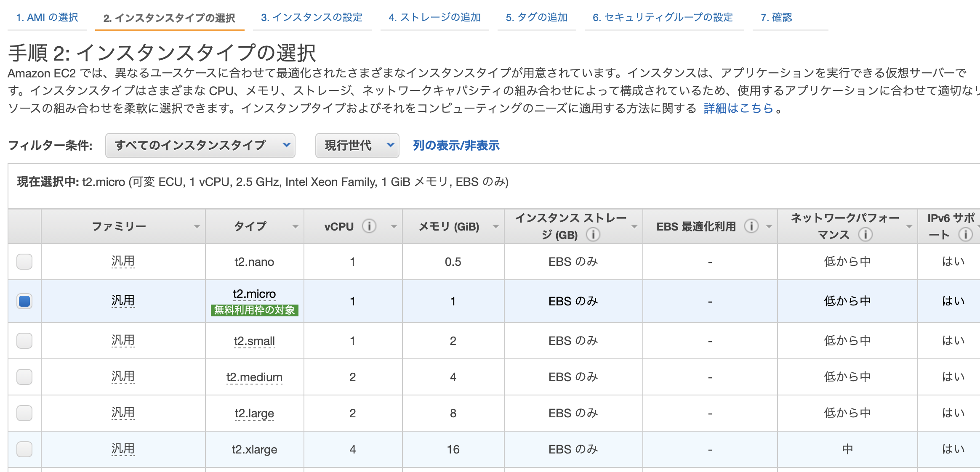Click the 現在選択中 t2.micro summary text
Viewport: 980px width, 472px height.
coord(263,182)
